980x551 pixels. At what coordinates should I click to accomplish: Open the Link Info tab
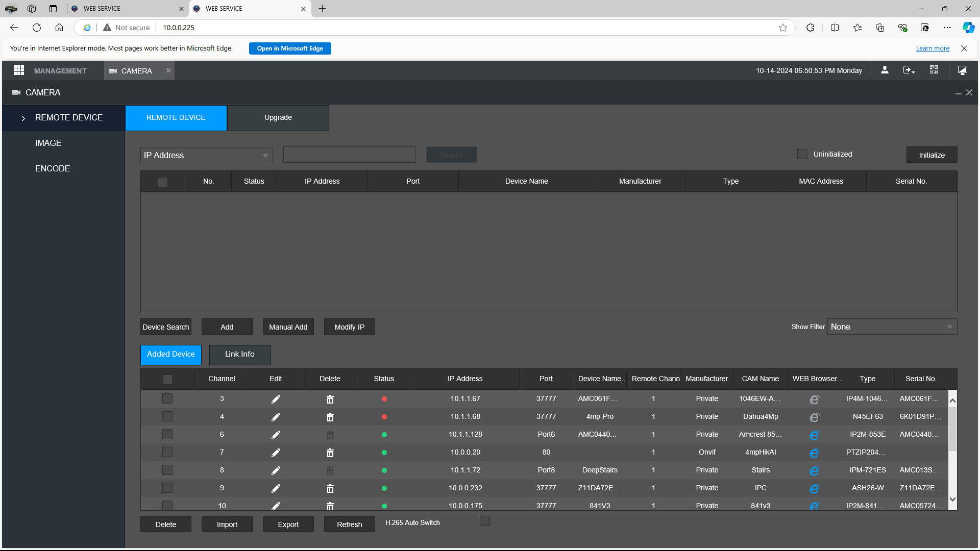tap(240, 354)
